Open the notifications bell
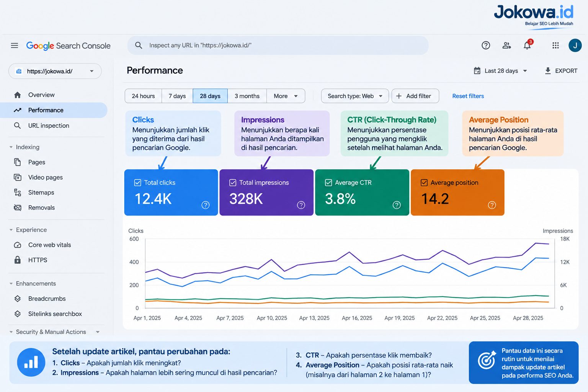588x392 pixels. pyautogui.click(x=528, y=45)
